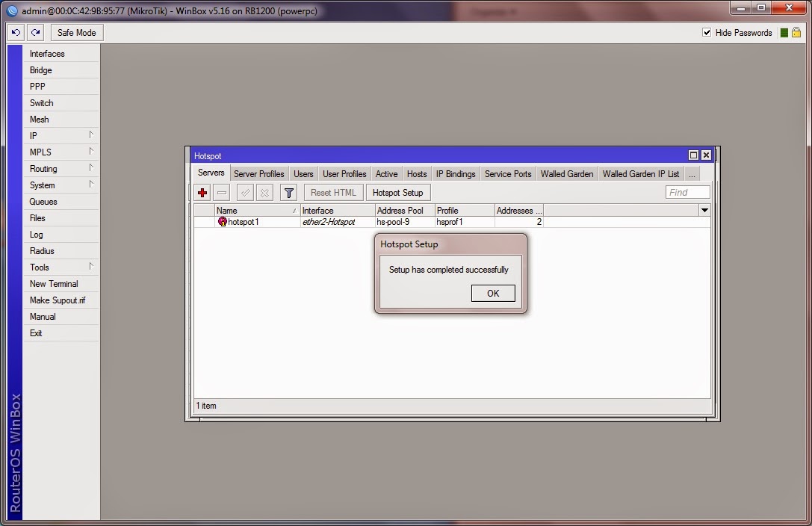Expand the Tools submenu arrow
This screenshot has height=526, width=812.
[x=91, y=267]
